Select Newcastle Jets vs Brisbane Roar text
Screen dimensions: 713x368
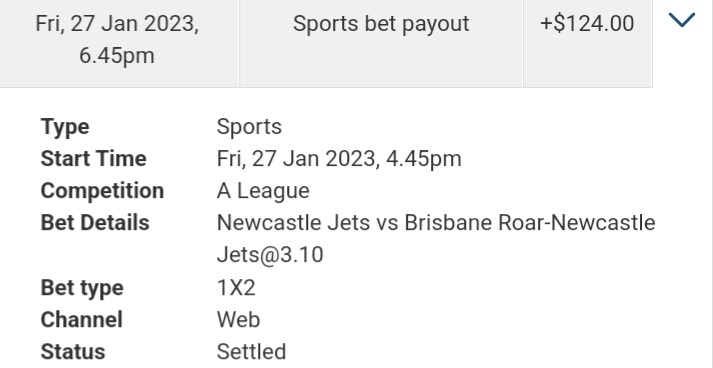(384, 223)
